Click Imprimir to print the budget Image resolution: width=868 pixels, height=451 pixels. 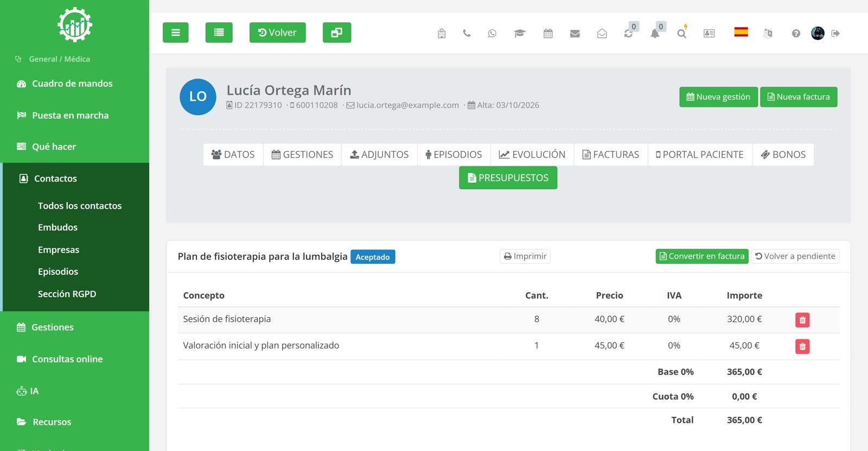(525, 256)
